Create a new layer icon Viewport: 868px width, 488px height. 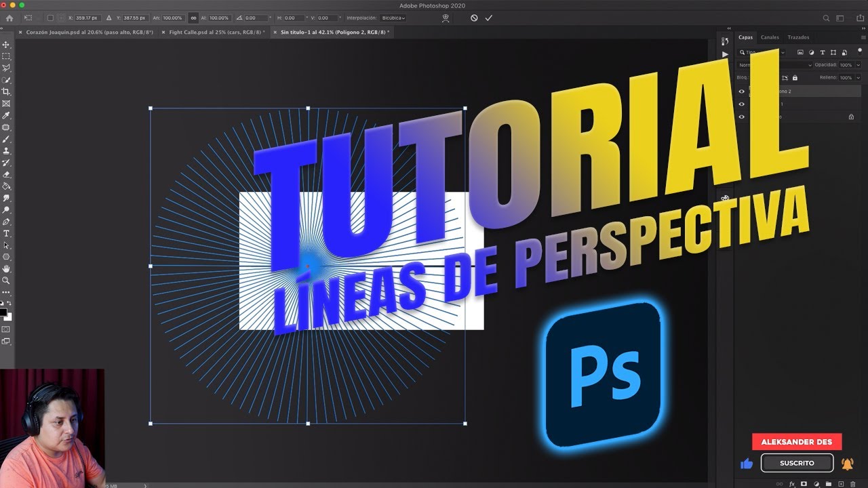pos(840,484)
